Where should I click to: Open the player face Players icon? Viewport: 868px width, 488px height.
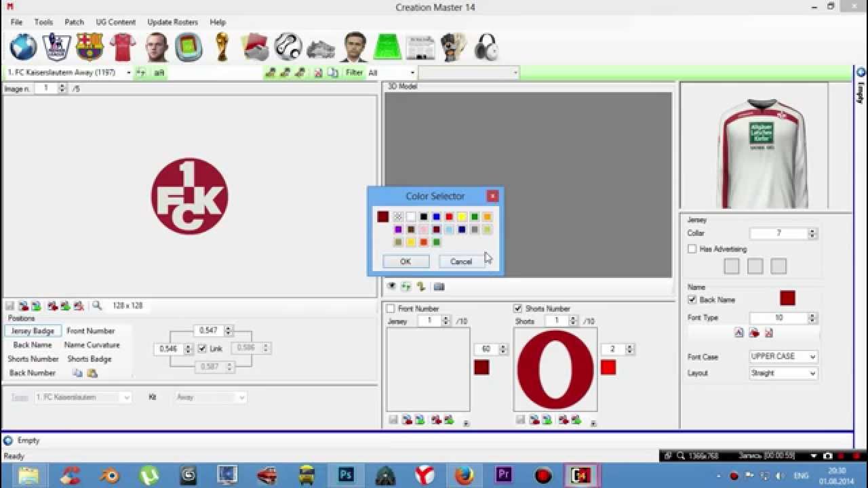[156, 47]
